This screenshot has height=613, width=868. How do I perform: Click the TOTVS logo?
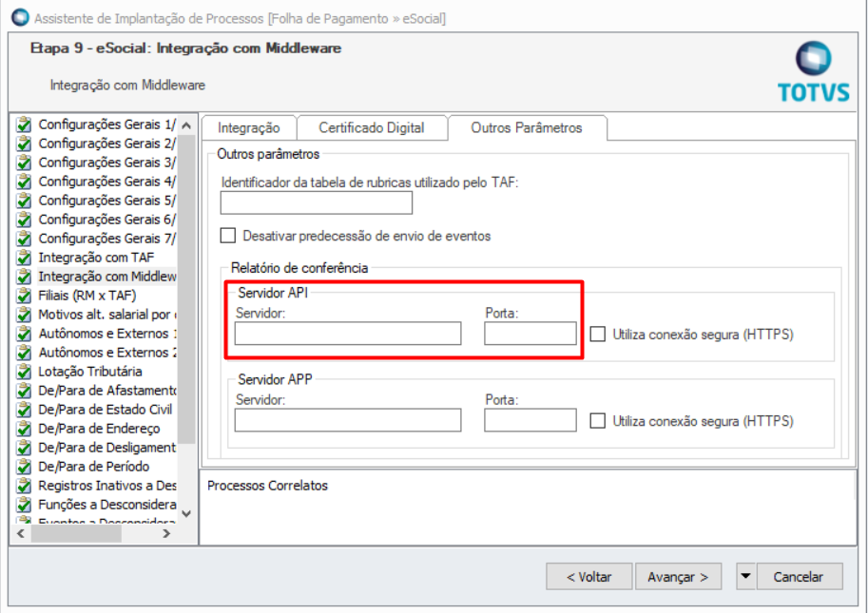click(x=813, y=72)
